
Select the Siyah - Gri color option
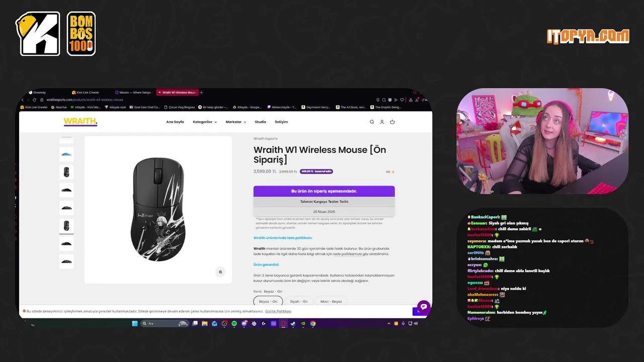(x=299, y=301)
